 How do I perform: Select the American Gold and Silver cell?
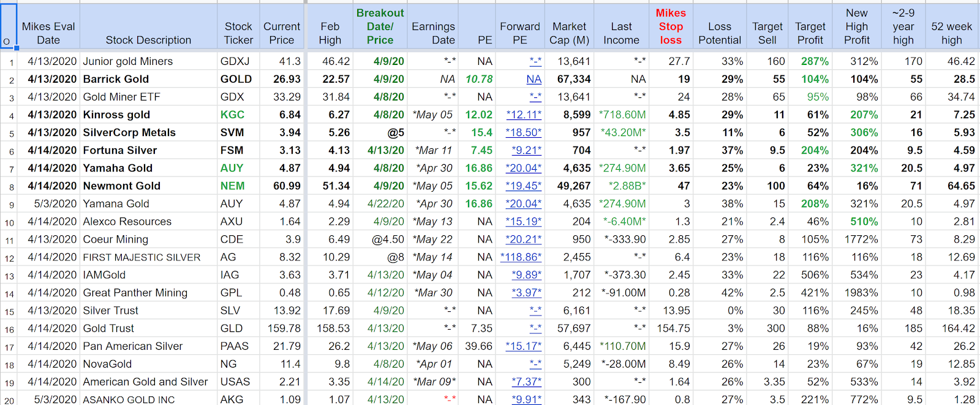coord(148,381)
